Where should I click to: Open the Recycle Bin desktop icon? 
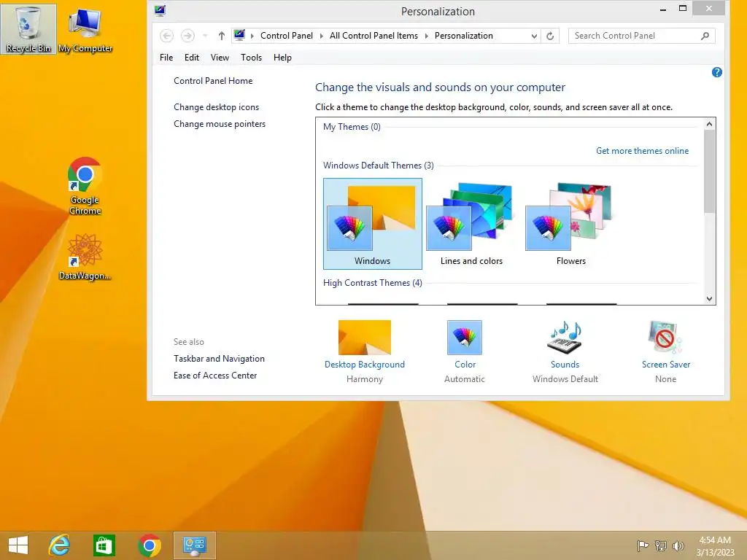coord(28,28)
